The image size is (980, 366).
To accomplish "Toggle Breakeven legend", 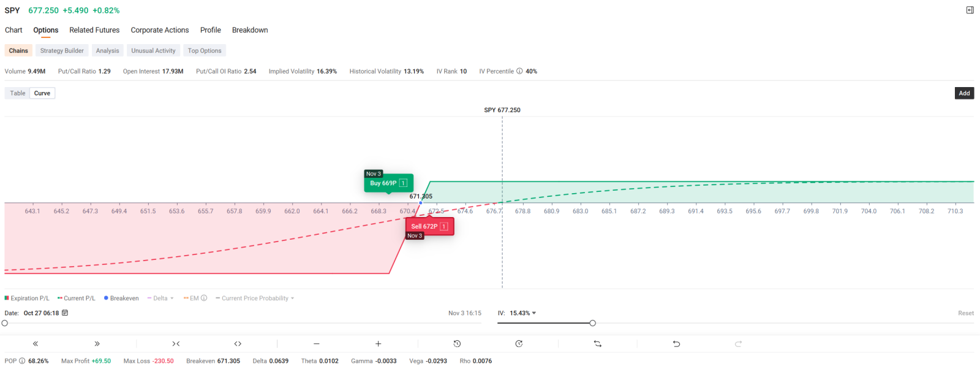I will click(x=121, y=299).
